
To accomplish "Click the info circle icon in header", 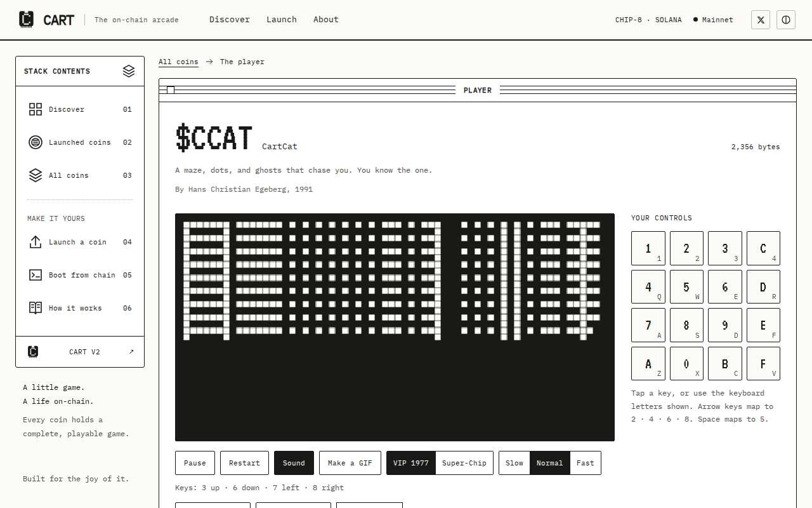I will click(786, 20).
